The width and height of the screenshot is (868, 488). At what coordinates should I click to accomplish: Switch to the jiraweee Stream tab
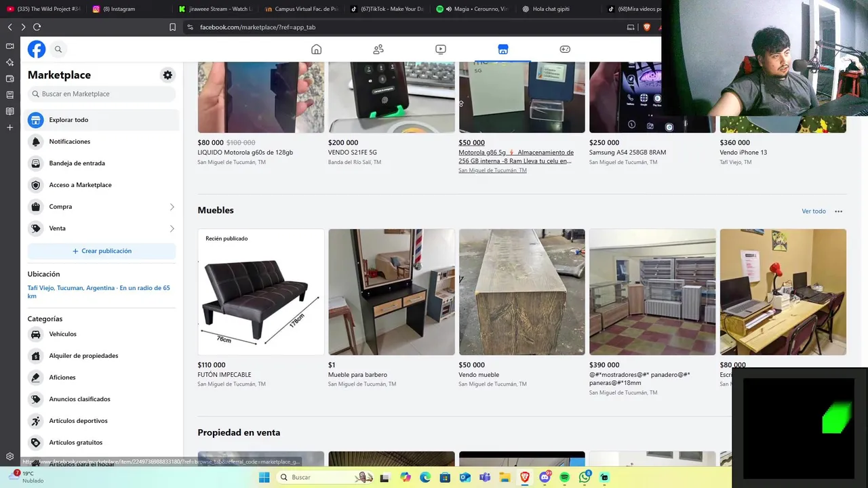pos(215,9)
